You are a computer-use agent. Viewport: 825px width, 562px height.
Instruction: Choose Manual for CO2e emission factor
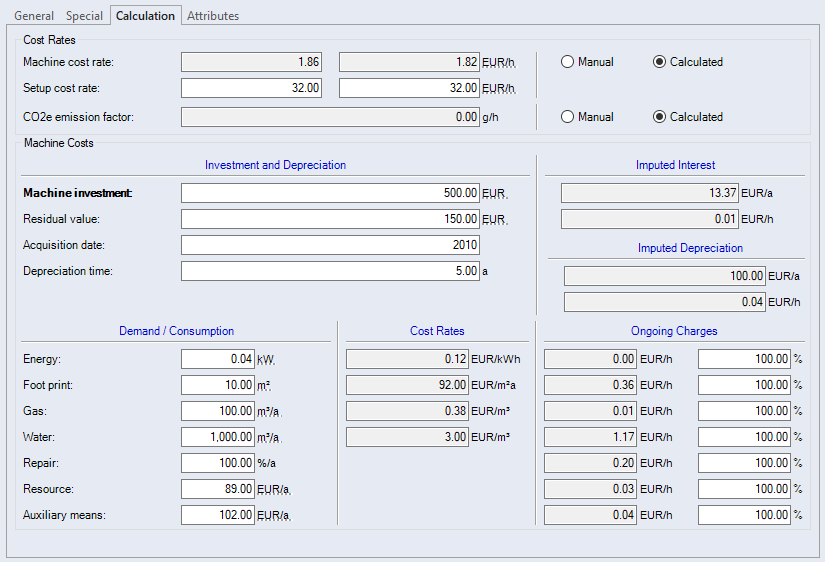pyautogui.click(x=568, y=117)
